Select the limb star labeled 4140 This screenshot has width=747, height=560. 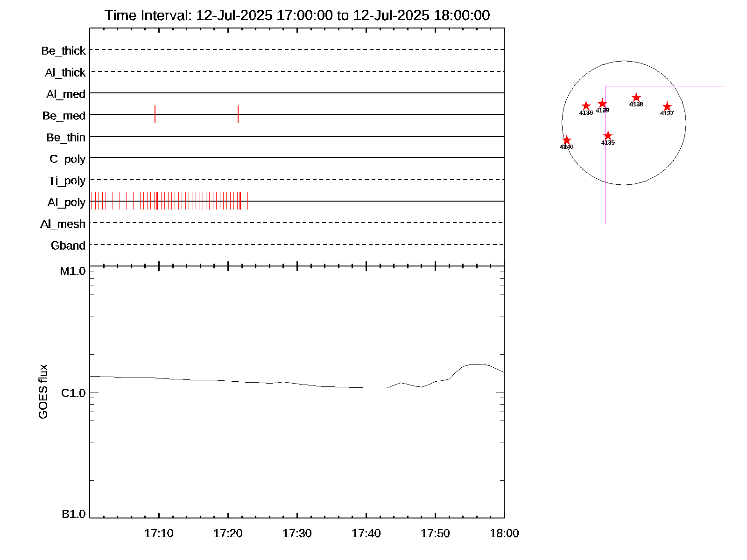coord(566,140)
